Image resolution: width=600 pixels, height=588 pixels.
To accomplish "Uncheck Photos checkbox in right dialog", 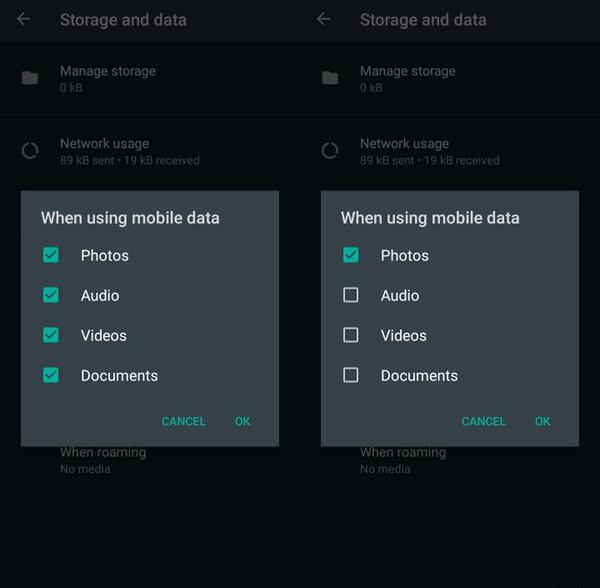I will coord(351,255).
